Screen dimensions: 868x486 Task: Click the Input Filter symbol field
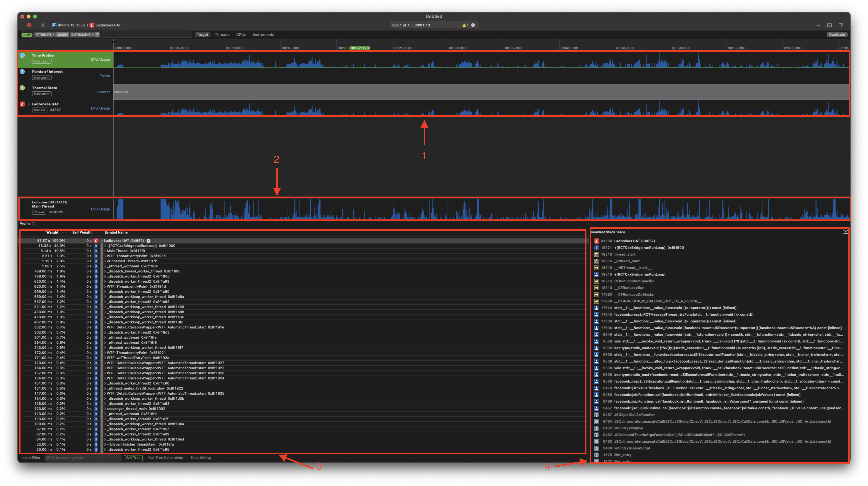83,458
